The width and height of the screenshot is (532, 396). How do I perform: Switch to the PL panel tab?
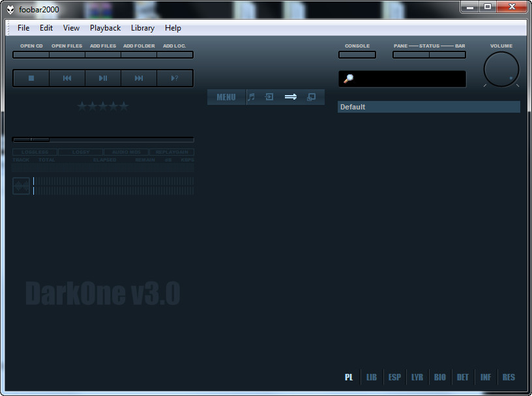click(349, 377)
